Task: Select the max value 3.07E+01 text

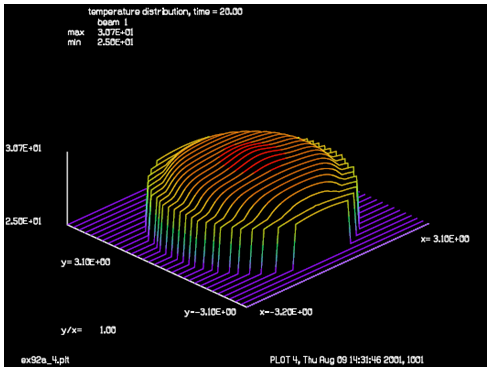Action: click(115, 32)
